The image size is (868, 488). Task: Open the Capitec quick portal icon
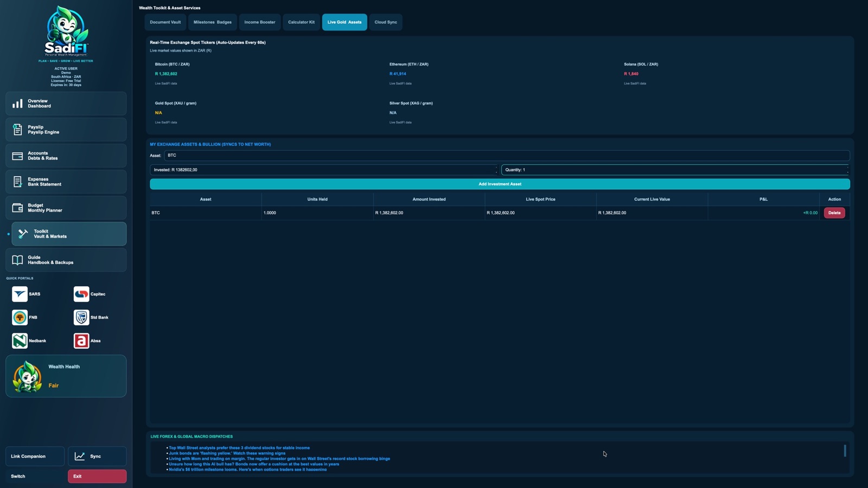[81, 294]
